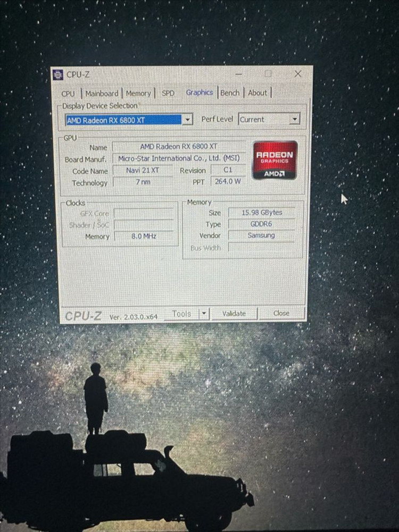Maximize the CPU-Z window
This screenshot has width=399, height=532.
click(268, 74)
